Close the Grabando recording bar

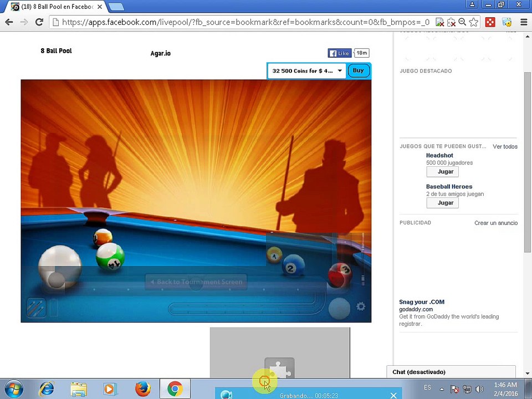[393, 395]
